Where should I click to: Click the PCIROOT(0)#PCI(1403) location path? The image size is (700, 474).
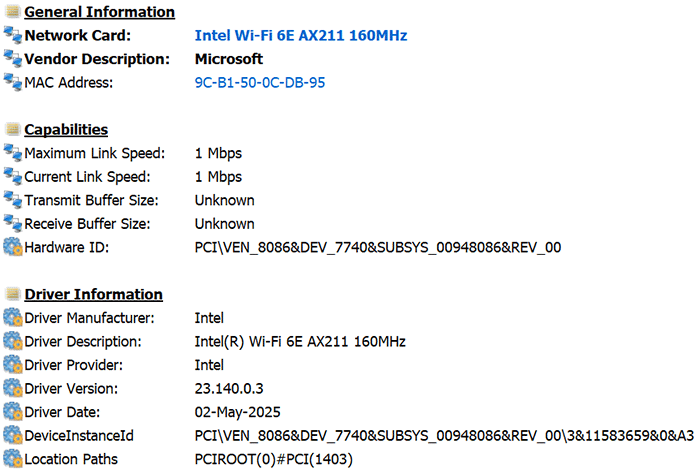click(x=271, y=459)
